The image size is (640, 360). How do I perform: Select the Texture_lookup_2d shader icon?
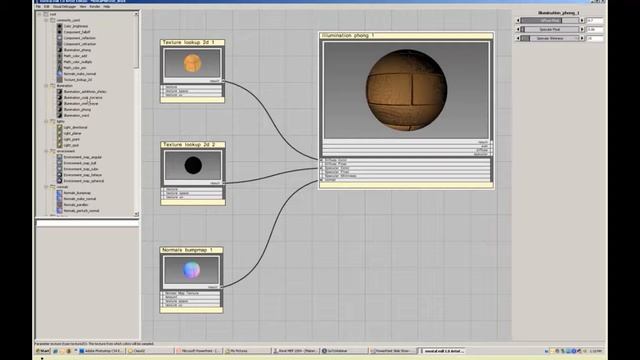pos(60,80)
